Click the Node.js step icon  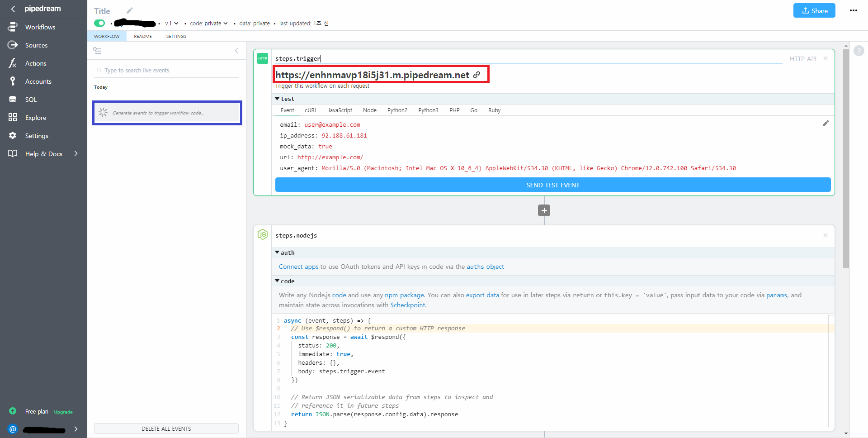(x=263, y=234)
